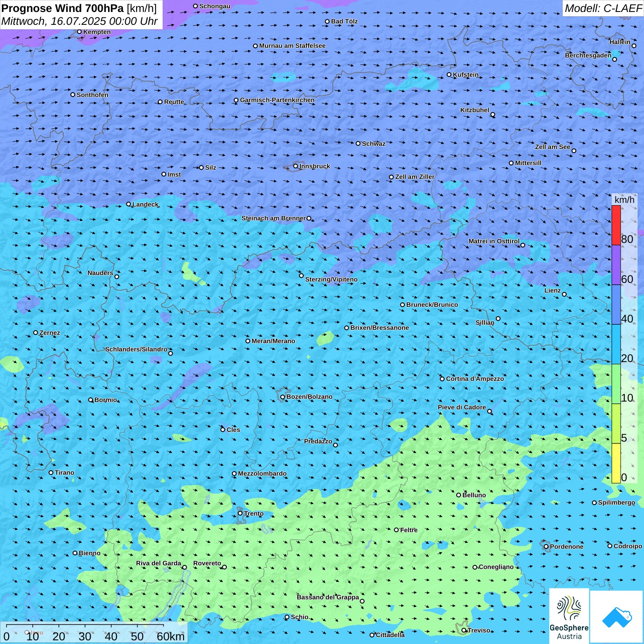Click the Bozen/Bolzano city marker
This screenshot has width=644, height=644.
click(283, 397)
